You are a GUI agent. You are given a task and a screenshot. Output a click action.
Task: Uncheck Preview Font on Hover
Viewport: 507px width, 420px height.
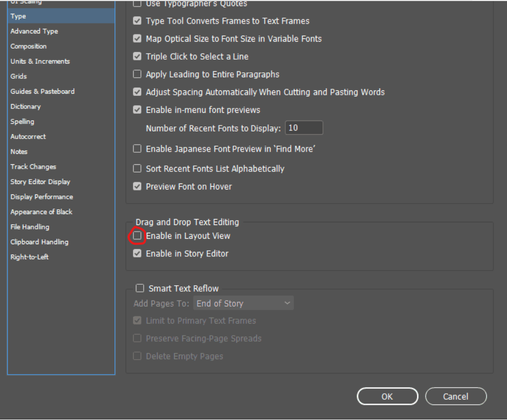137,187
